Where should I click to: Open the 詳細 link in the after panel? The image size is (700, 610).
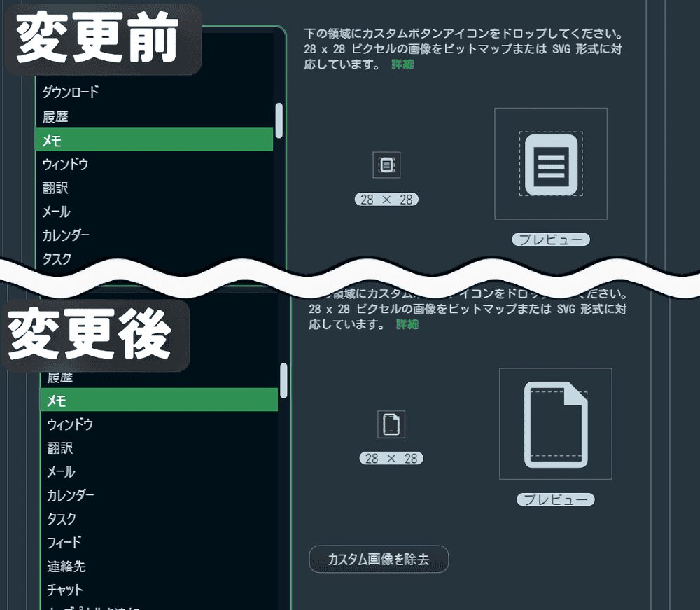click(x=407, y=324)
